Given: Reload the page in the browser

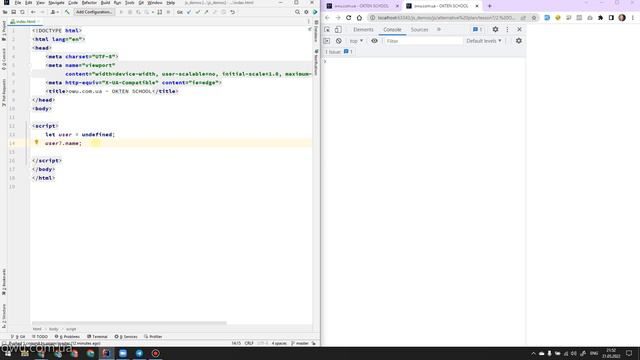Looking at the screenshot, I should click(349, 18).
